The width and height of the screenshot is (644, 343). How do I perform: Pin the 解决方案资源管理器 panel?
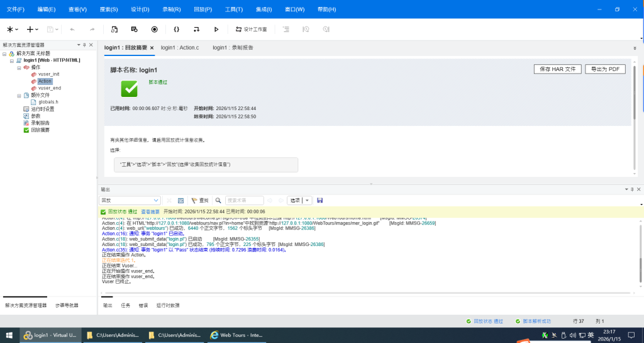[84, 45]
